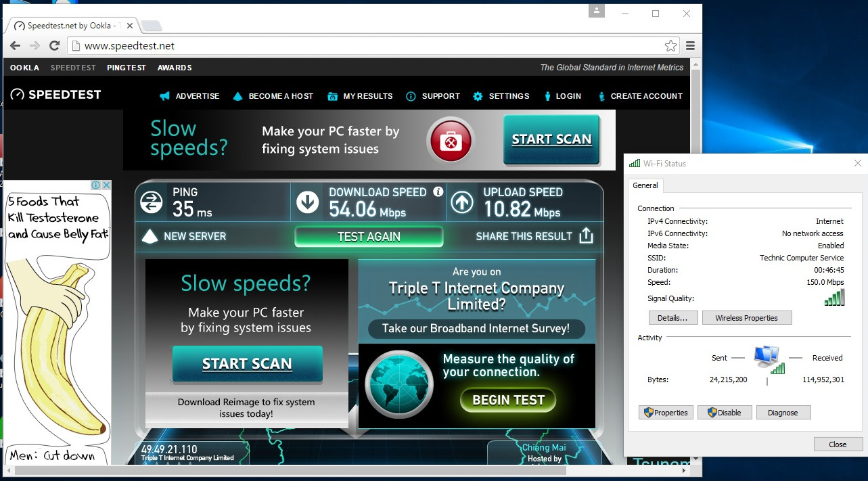
Task: Open the PINGTEST menu item
Action: [127, 68]
